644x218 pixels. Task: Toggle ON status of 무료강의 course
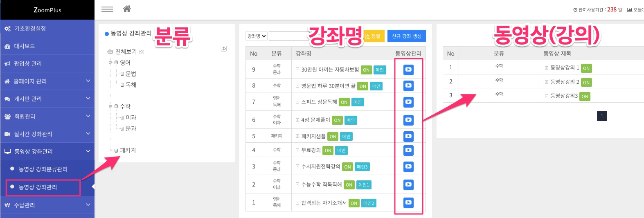328,151
